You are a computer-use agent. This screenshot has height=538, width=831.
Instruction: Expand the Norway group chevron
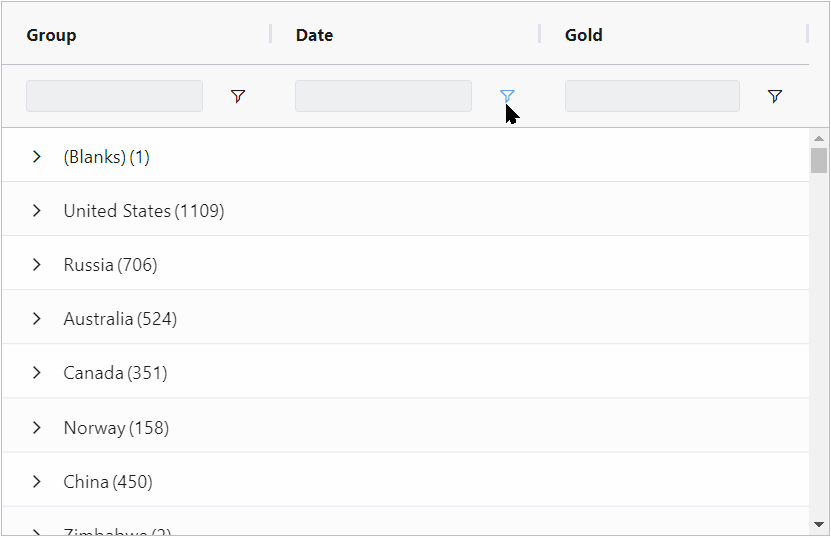pyautogui.click(x=37, y=428)
